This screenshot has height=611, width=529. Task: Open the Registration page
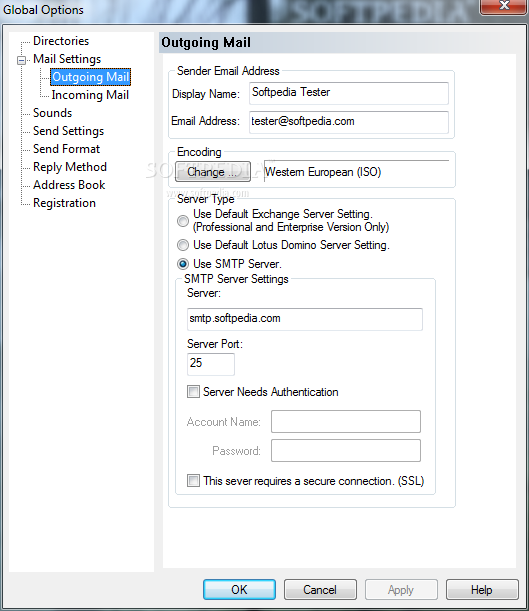[x=64, y=203]
